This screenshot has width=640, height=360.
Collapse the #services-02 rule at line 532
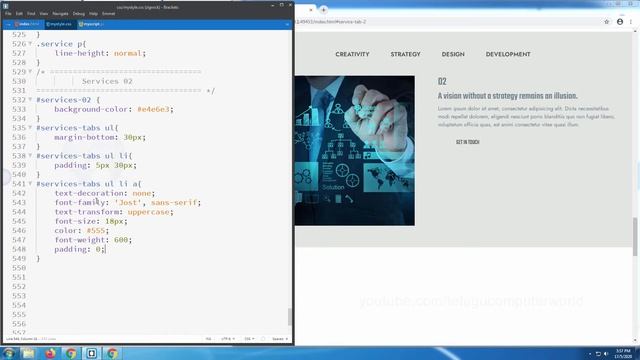pyautogui.click(x=30, y=99)
